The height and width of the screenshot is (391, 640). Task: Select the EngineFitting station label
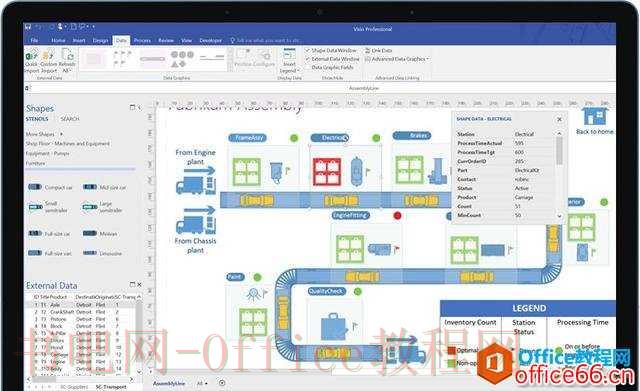(351, 215)
